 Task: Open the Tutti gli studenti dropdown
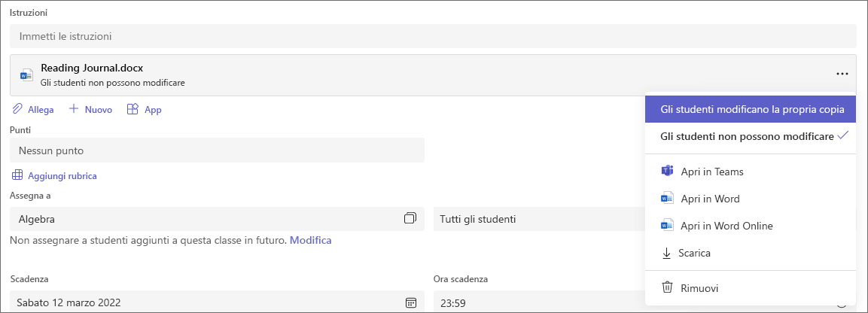coord(540,219)
